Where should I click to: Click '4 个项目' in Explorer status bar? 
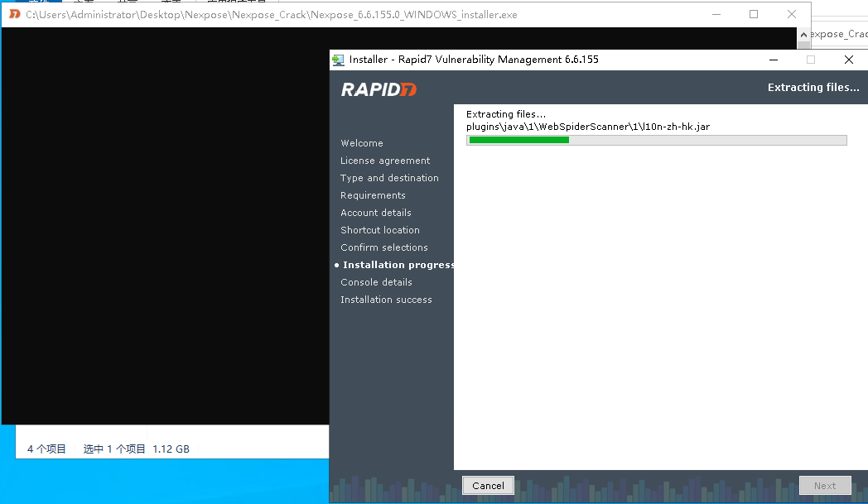[46, 449]
